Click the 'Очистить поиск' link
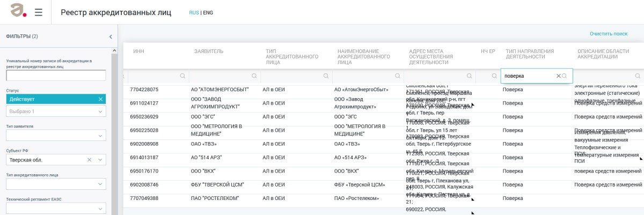 608,34
